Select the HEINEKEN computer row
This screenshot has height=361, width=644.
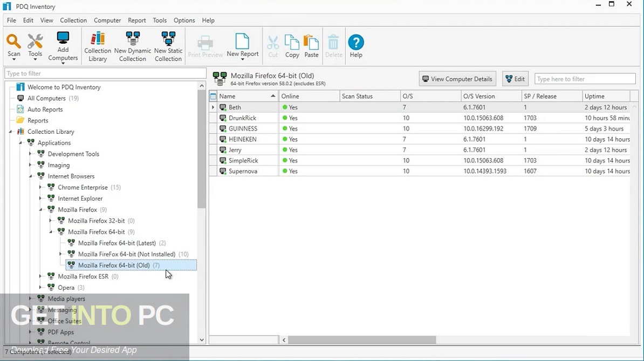[419, 139]
